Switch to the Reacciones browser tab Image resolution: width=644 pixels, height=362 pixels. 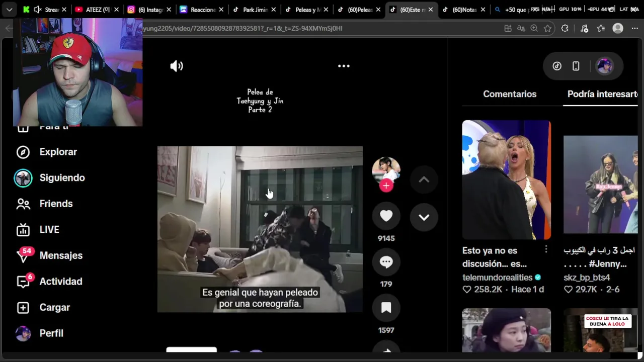[201, 10]
